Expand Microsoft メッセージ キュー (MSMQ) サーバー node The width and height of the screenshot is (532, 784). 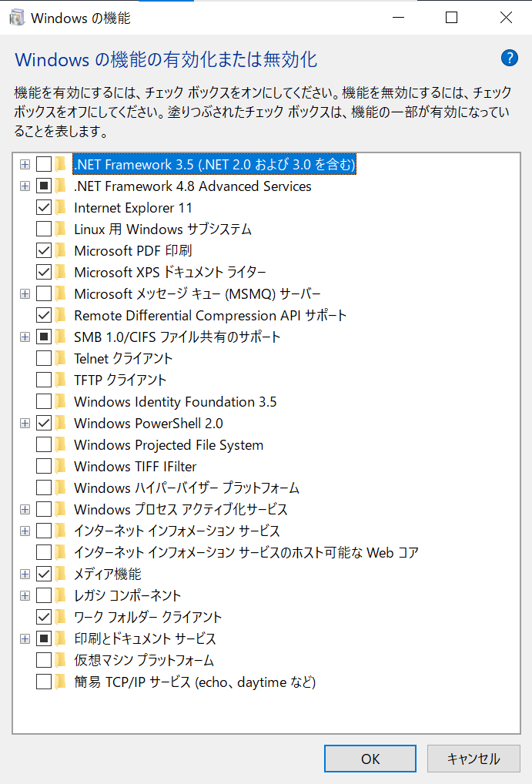(25, 293)
